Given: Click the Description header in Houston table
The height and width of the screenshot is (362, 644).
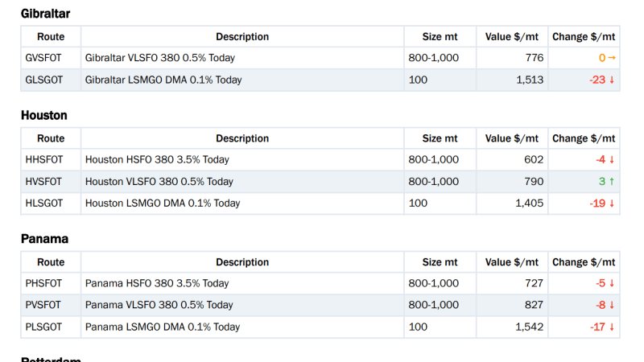Looking at the screenshot, I should click(x=242, y=138).
